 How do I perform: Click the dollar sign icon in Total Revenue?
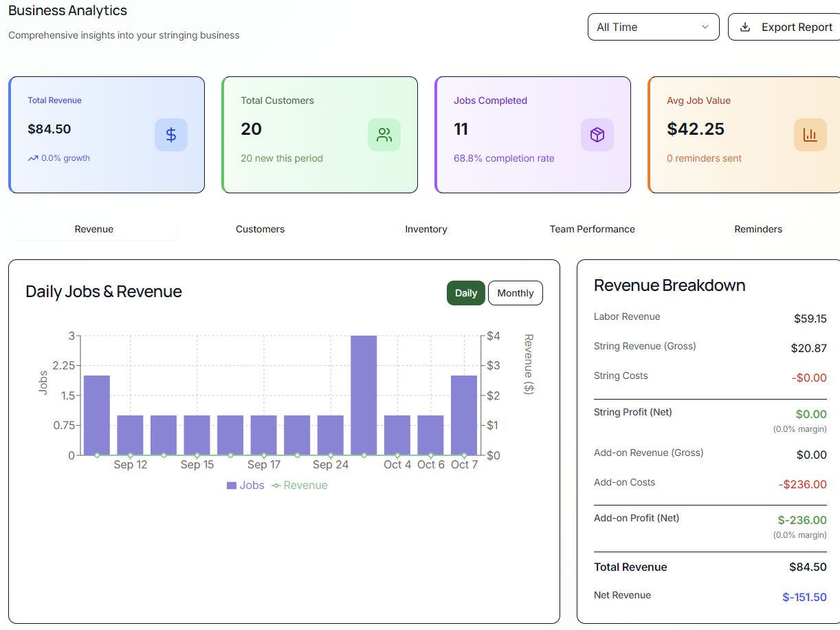[171, 135]
